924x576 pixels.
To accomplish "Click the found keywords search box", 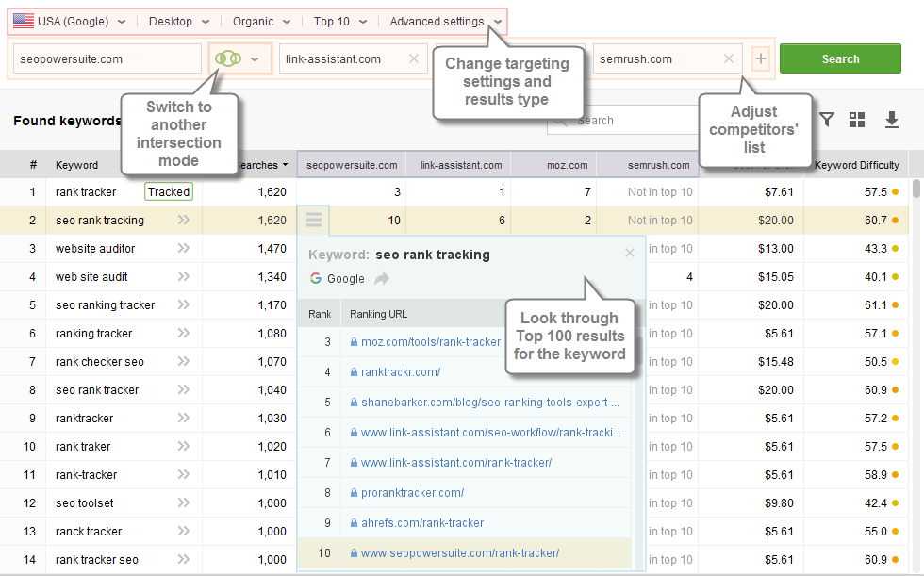I will click(624, 120).
